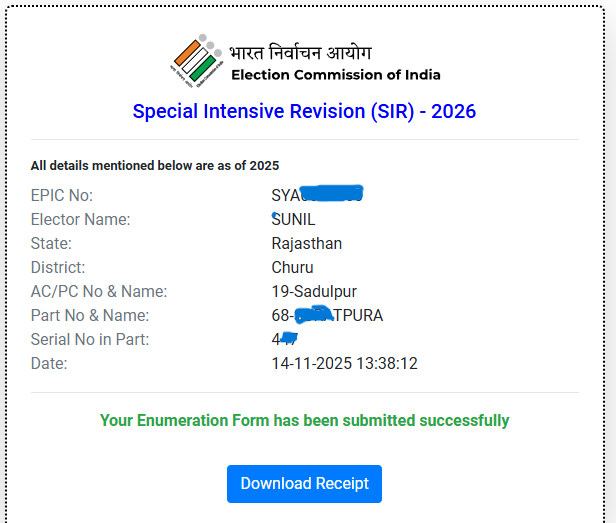Click the green enumeration form success message
The width and height of the screenshot is (616, 523).
click(x=304, y=421)
